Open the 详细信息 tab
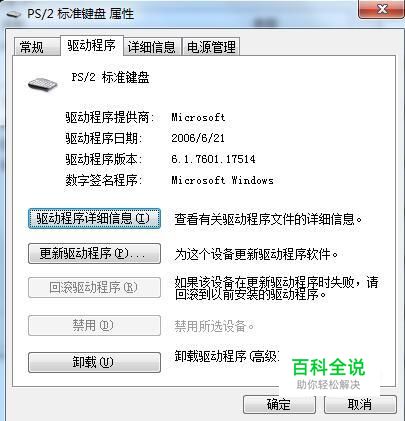The image size is (405, 421). pyautogui.click(x=152, y=47)
